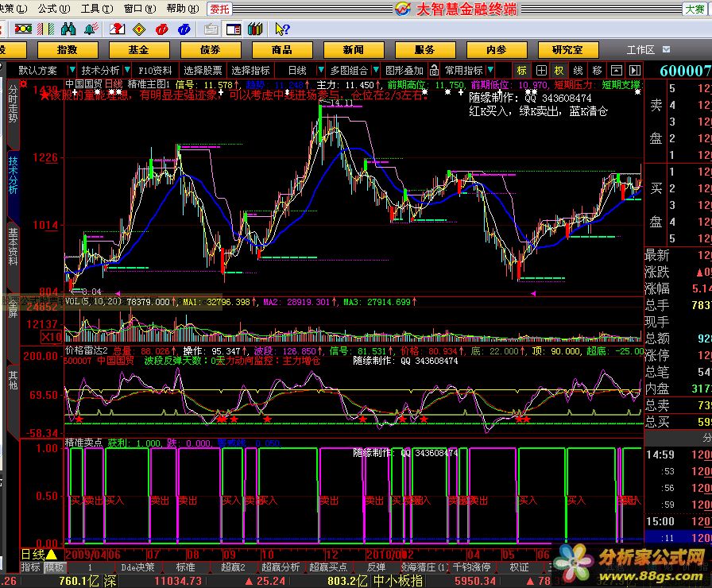Screen dimensions: 712x588
Task: Click the lock icon next to 图形叠加
Action: (434, 70)
